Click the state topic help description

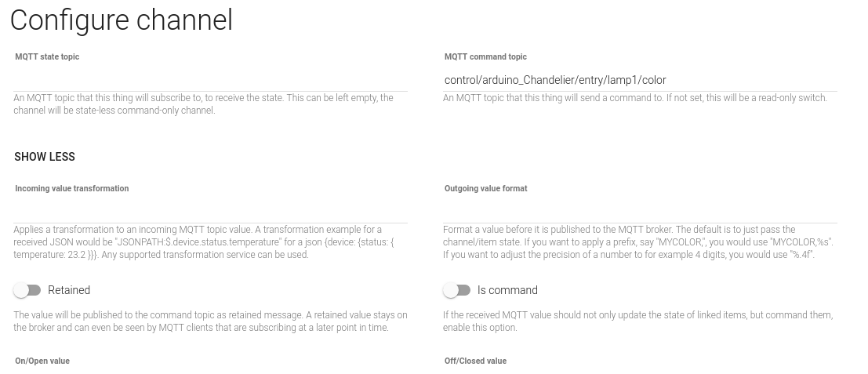pyautogui.click(x=204, y=104)
